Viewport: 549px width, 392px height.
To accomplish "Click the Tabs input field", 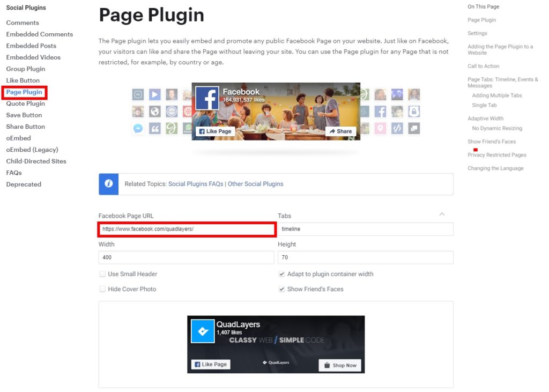I will [x=366, y=229].
